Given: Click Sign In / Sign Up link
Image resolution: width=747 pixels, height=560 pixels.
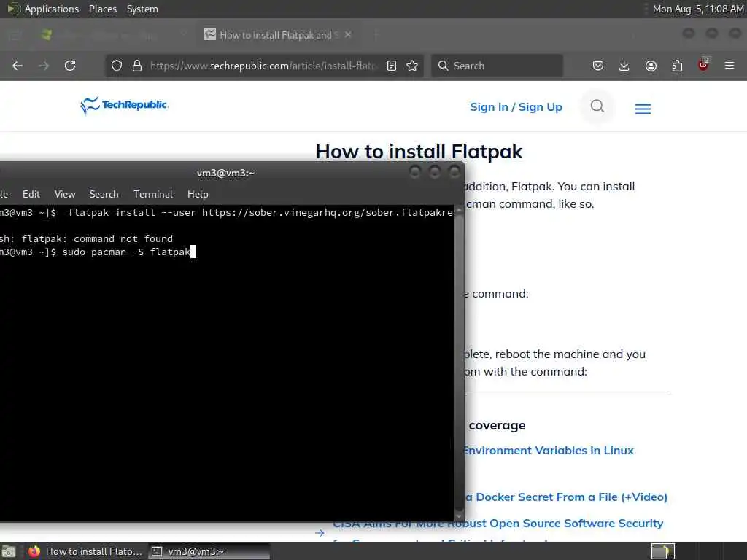Looking at the screenshot, I should click(x=516, y=107).
